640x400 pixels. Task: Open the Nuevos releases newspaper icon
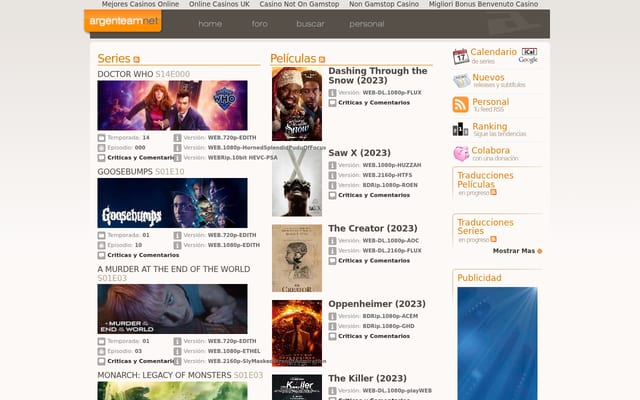[x=461, y=81]
